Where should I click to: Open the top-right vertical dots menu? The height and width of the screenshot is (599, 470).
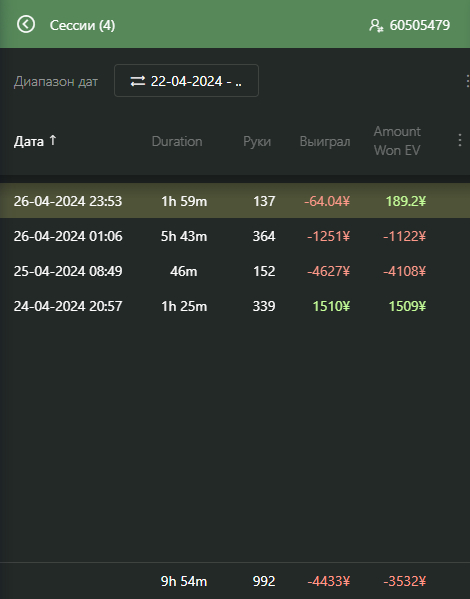click(467, 81)
